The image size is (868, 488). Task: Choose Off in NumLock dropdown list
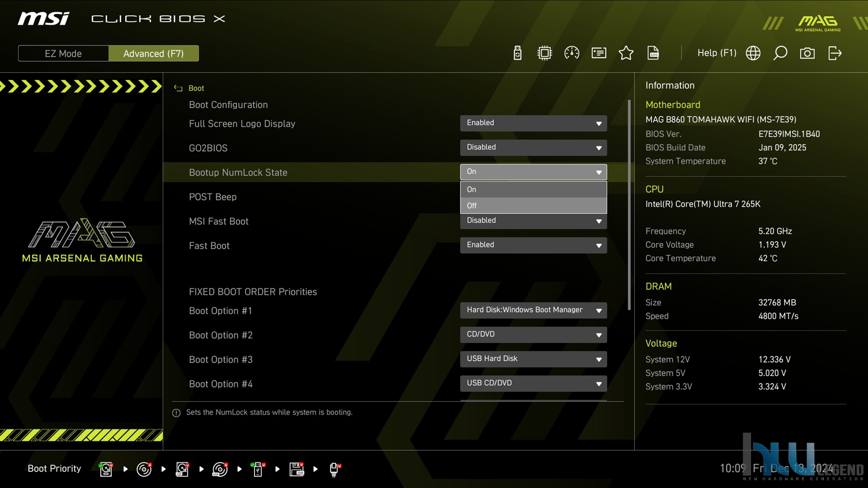point(533,206)
